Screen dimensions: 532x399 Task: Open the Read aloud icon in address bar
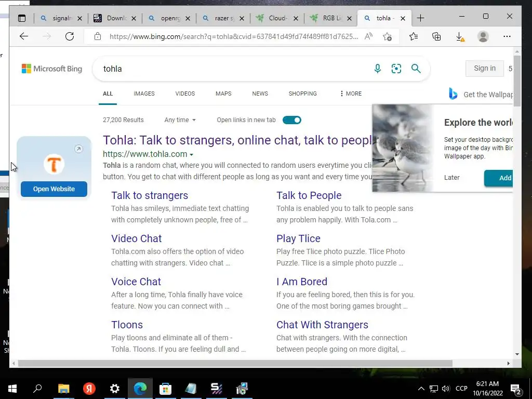click(368, 36)
